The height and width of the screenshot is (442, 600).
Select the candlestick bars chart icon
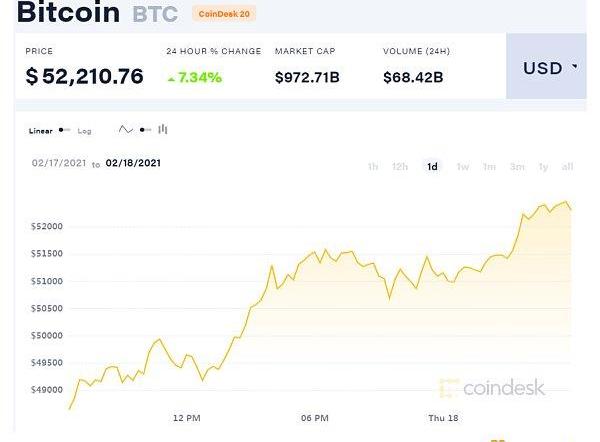click(x=163, y=130)
